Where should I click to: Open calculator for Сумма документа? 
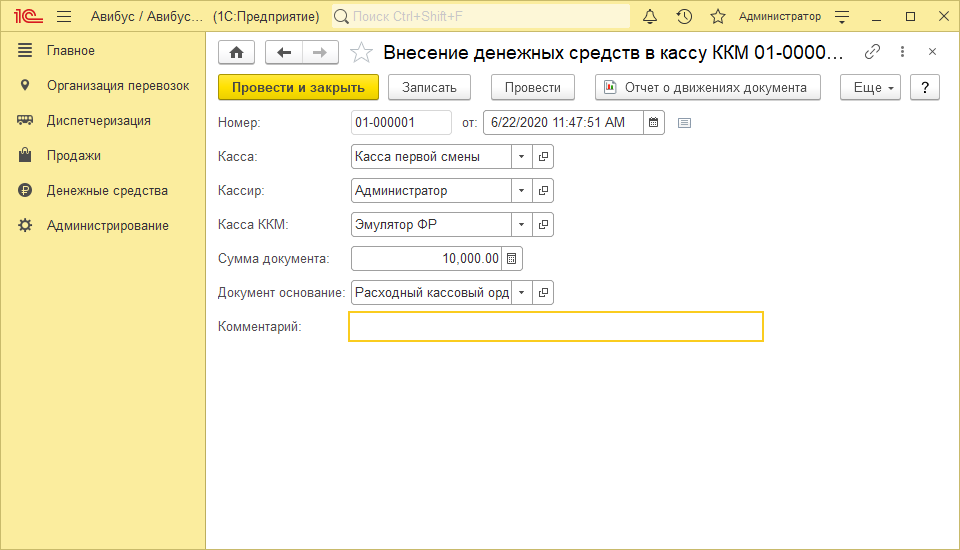512,259
